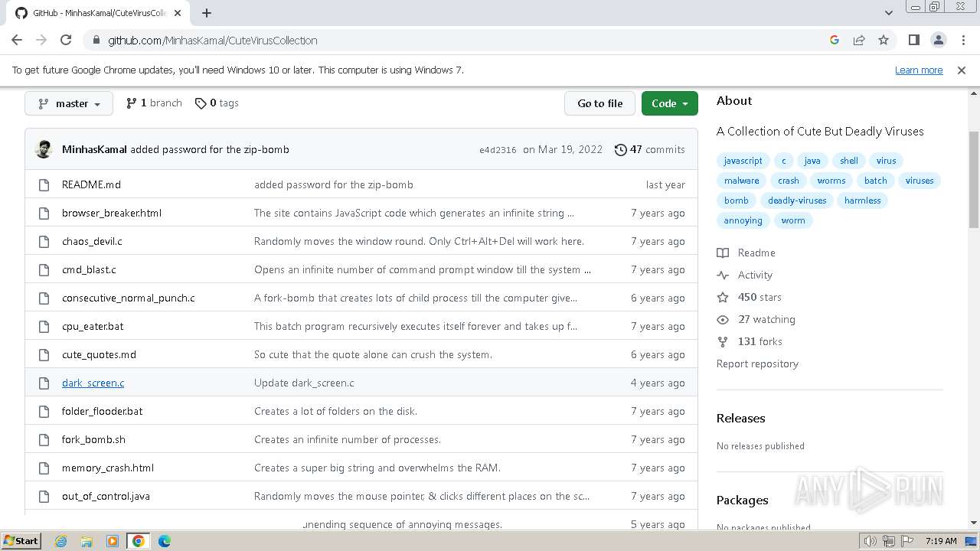Toggle the browser side panel icon

tap(913, 40)
